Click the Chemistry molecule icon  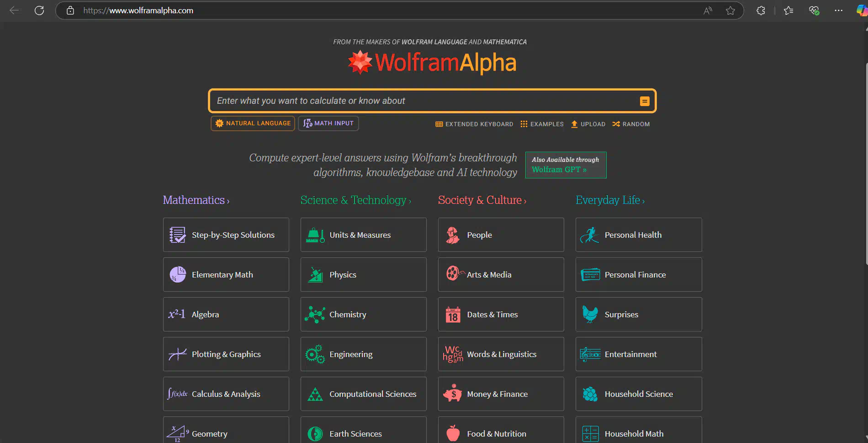[315, 315]
